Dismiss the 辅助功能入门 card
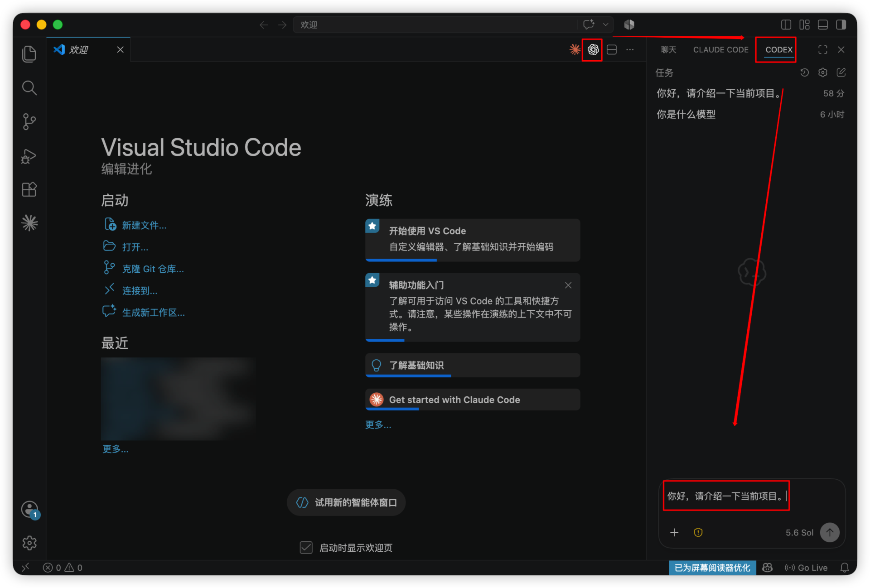The height and width of the screenshot is (588, 870). (568, 285)
